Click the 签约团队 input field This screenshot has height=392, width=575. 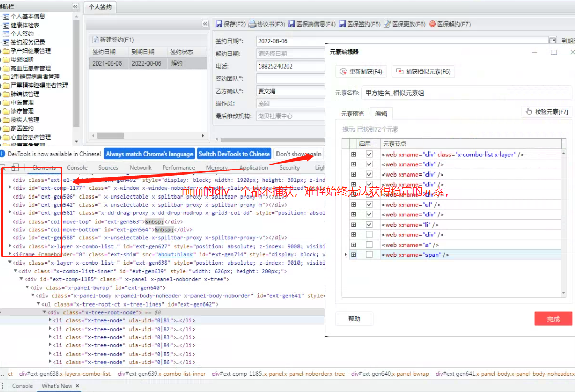click(290, 79)
